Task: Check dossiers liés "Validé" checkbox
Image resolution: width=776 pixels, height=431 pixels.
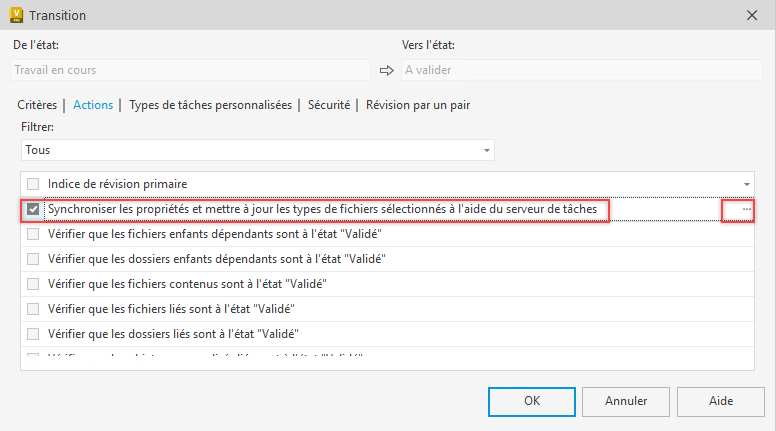Action: point(34,333)
